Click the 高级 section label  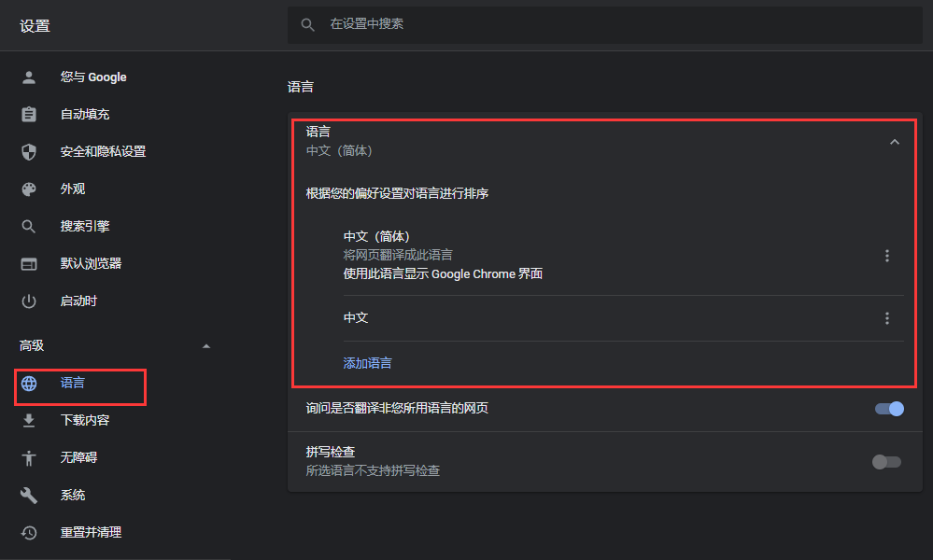(x=32, y=346)
